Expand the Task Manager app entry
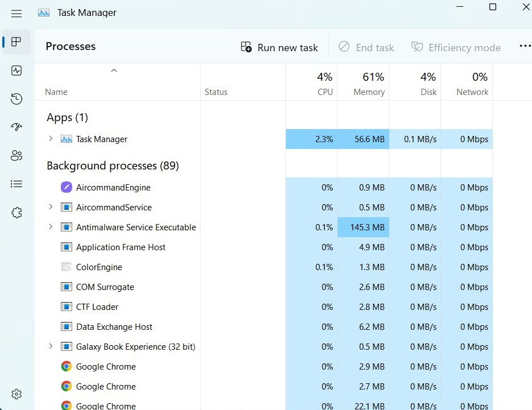This screenshot has height=410, width=532. tap(51, 139)
